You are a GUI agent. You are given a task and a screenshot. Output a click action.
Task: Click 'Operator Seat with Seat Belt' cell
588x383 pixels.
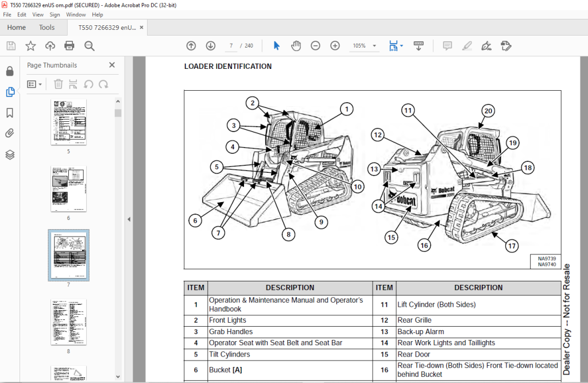290,343
